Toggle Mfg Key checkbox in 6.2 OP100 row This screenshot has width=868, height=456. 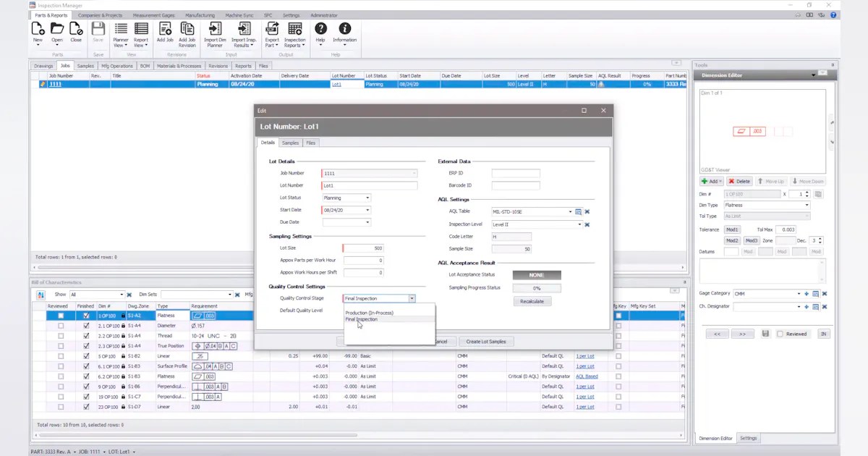point(618,376)
